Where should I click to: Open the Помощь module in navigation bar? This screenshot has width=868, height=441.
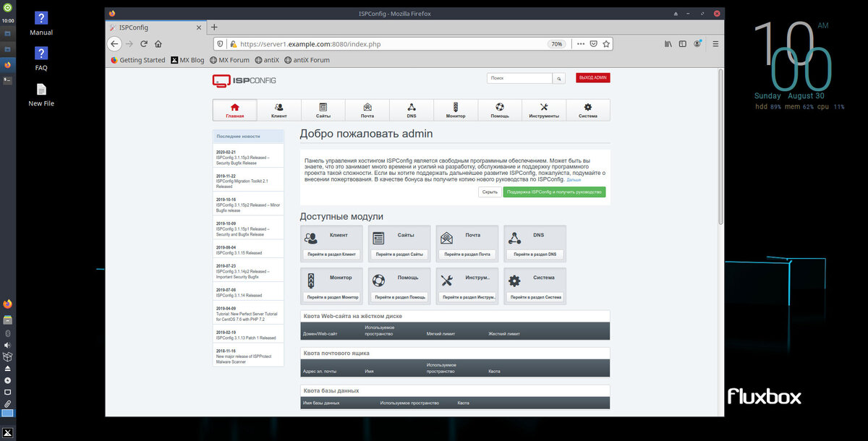point(500,110)
